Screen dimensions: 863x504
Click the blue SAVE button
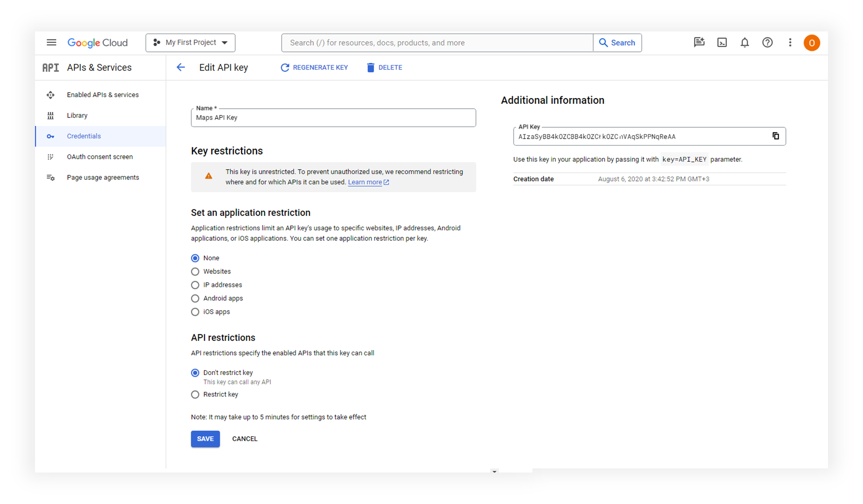[x=205, y=439]
